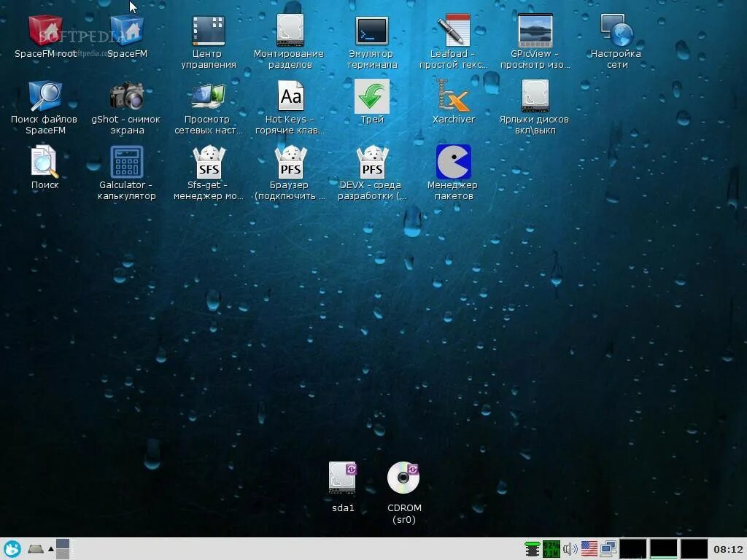Open the Эмулятор терминала (terminal emulator)
This screenshot has width=747, height=560.
coord(371,29)
